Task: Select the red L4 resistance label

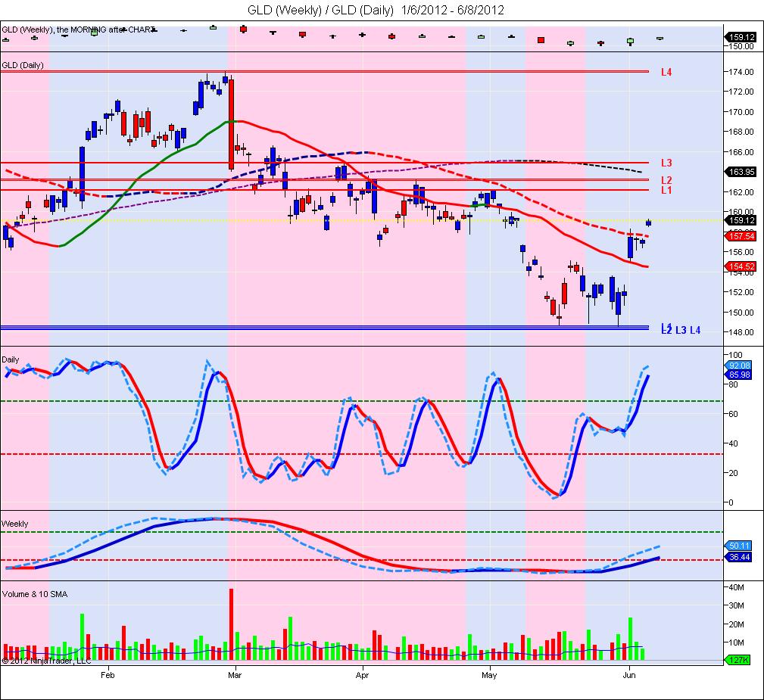Action: (x=666, y=72)
